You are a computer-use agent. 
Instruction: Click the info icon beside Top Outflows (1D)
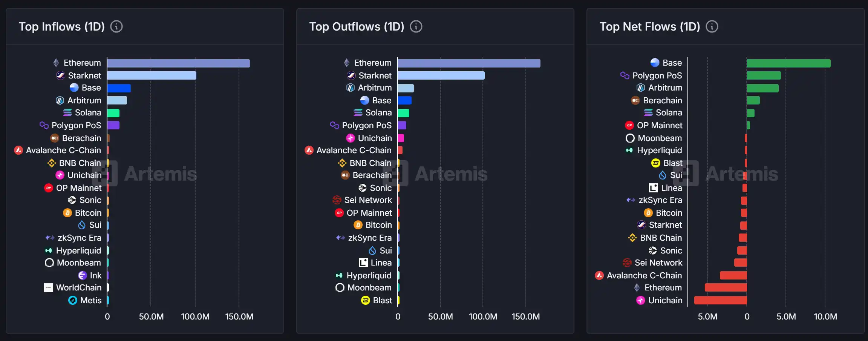click(416, 27)
